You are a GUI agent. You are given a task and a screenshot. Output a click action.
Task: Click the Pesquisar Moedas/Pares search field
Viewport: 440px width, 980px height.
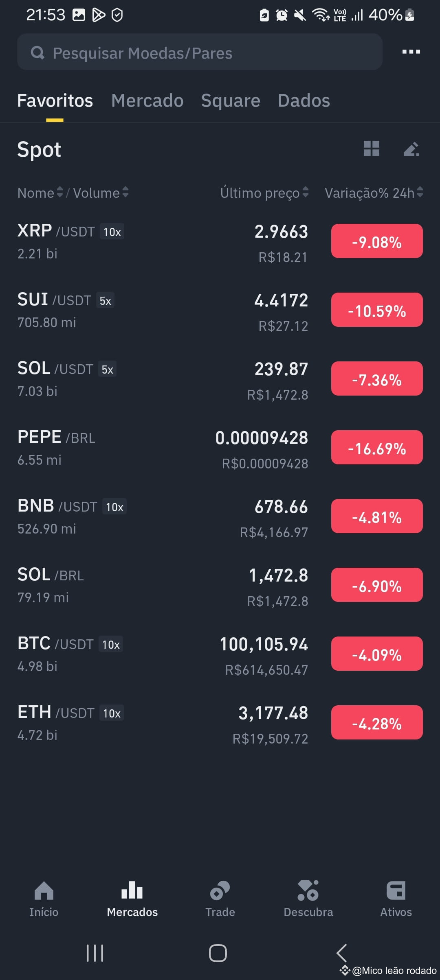[x=200, y=52]
